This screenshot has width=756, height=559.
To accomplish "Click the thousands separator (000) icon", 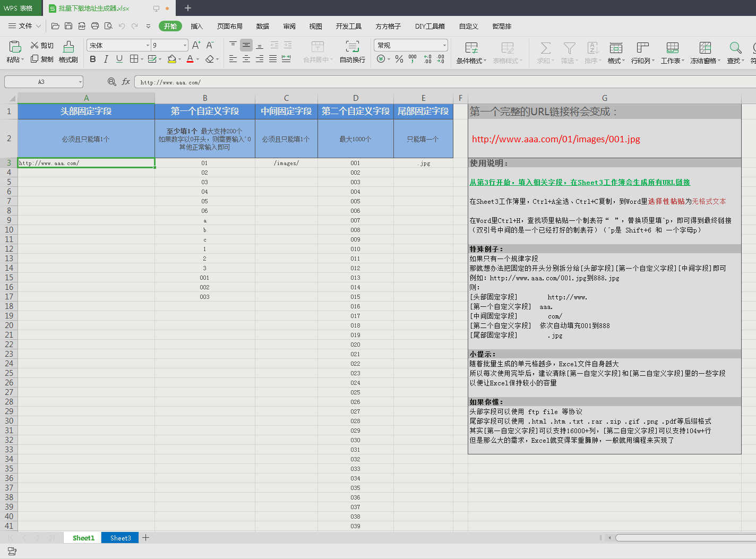I will pos(413,59).
